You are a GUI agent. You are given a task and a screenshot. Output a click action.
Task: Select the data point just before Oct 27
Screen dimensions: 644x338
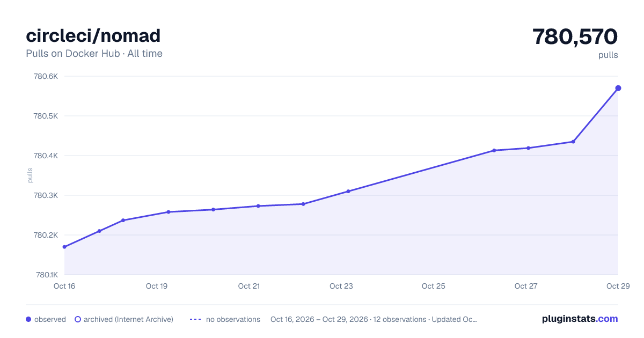click(x=494, y=150)
